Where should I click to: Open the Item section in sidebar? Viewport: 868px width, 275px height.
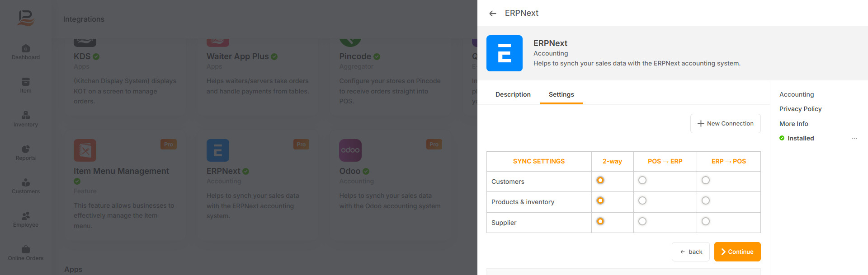26,85
